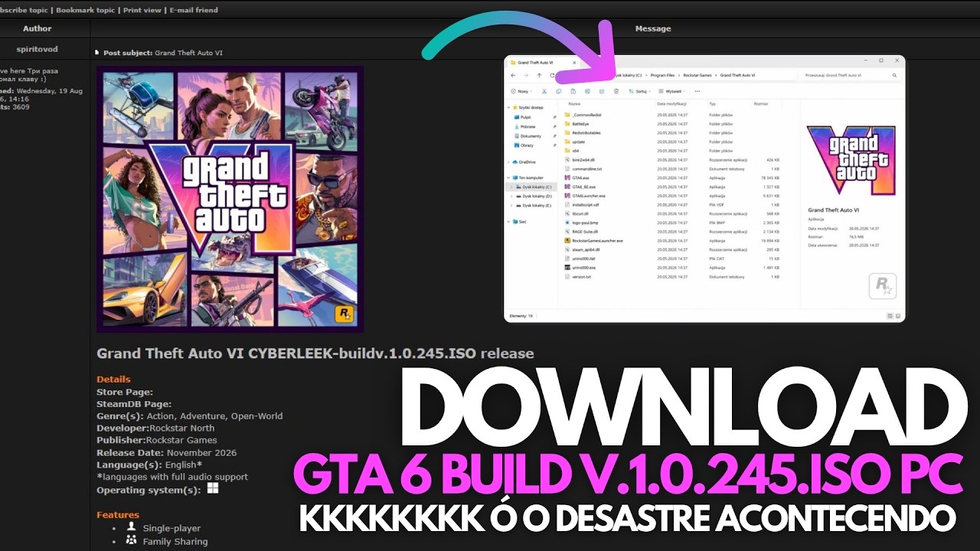Click the Explorer forward navigation arrow

pos(525,76)
